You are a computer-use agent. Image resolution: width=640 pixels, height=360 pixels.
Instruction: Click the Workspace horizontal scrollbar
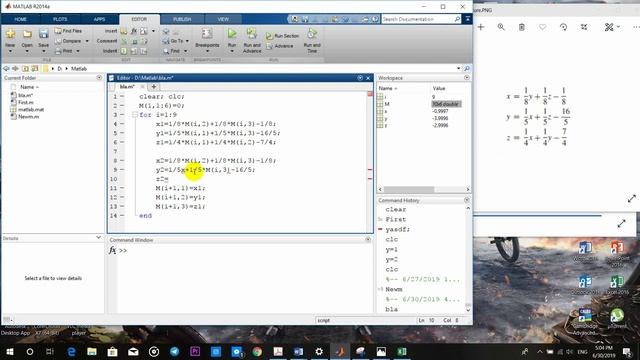click(x=409, y=189)
